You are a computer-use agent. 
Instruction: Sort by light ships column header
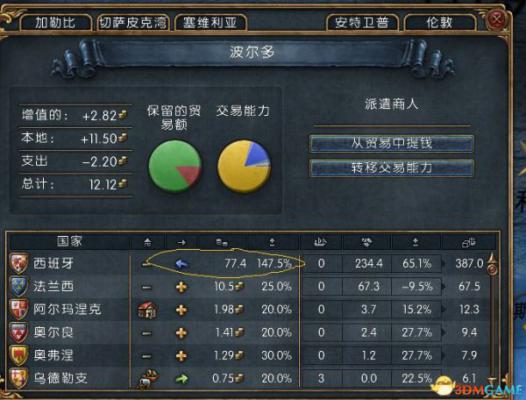[320, 242]
